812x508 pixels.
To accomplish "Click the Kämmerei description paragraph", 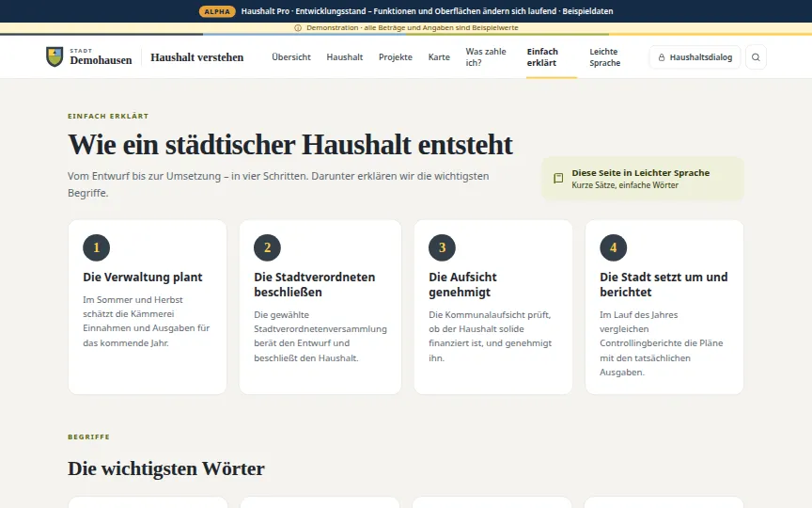I will coord(146,322).
